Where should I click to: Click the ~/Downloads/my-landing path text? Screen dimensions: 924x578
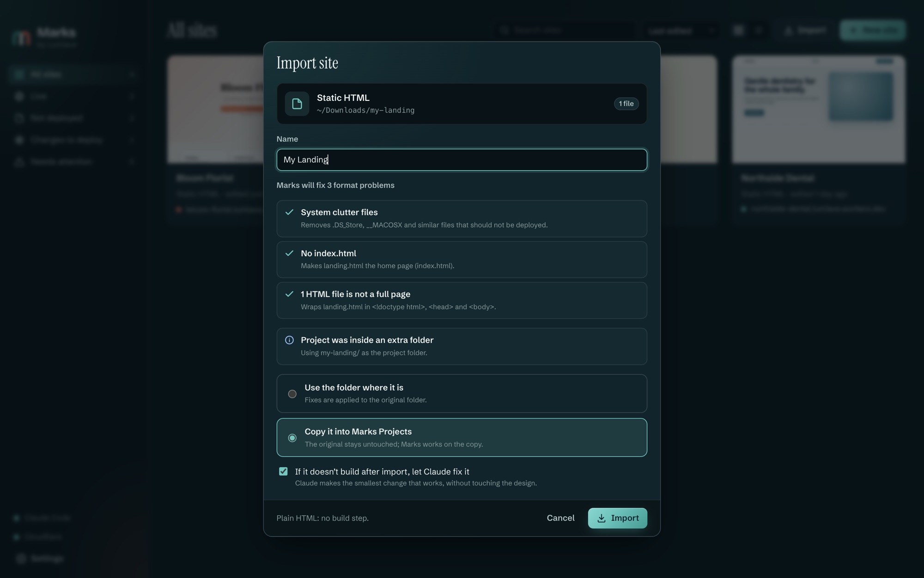pos(365,110)
